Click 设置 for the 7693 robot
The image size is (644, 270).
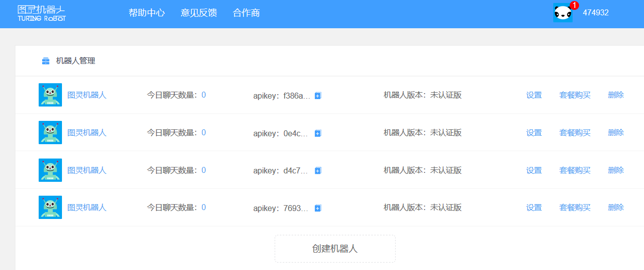tap(534, 208)
